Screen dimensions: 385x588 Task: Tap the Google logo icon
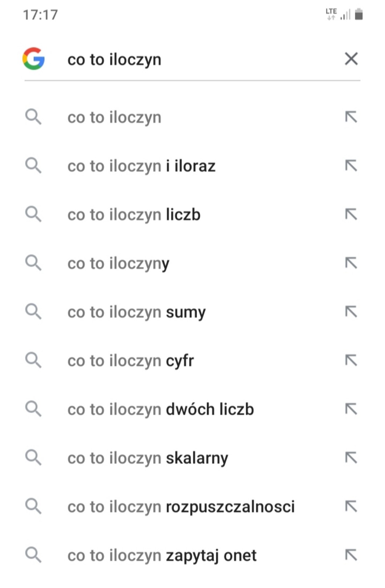(33, 59)
